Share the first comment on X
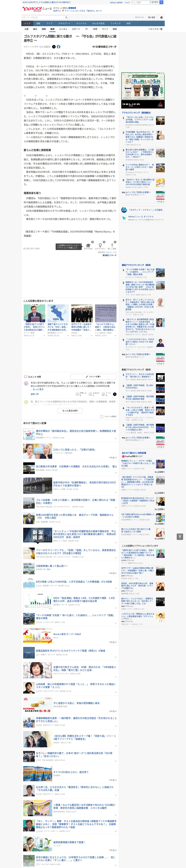This screenshot has height=868, width=186. [x=114, y=394]
